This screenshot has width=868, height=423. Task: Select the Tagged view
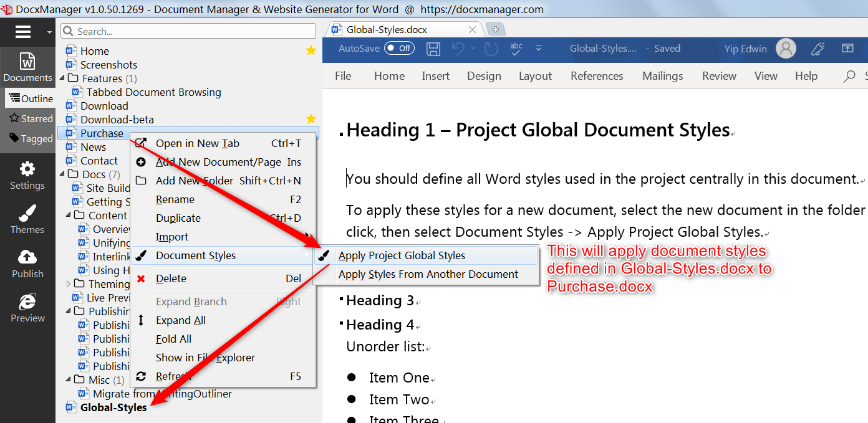point(31,138)
